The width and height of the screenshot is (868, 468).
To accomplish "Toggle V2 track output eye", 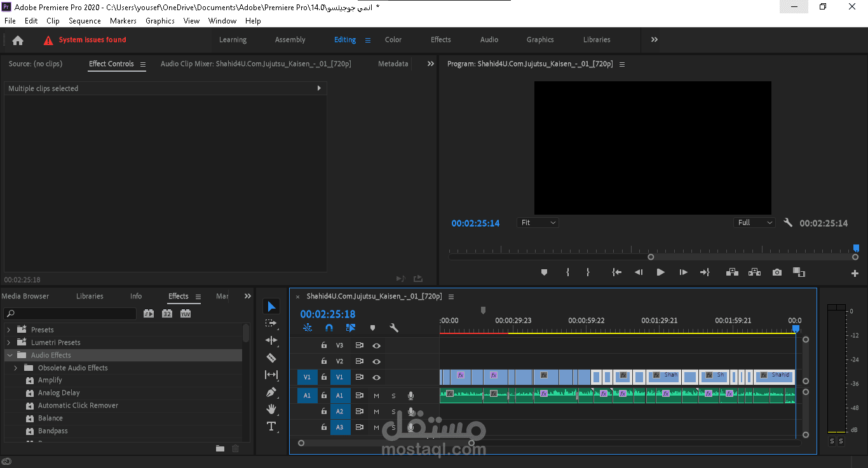I will [376, 361].
